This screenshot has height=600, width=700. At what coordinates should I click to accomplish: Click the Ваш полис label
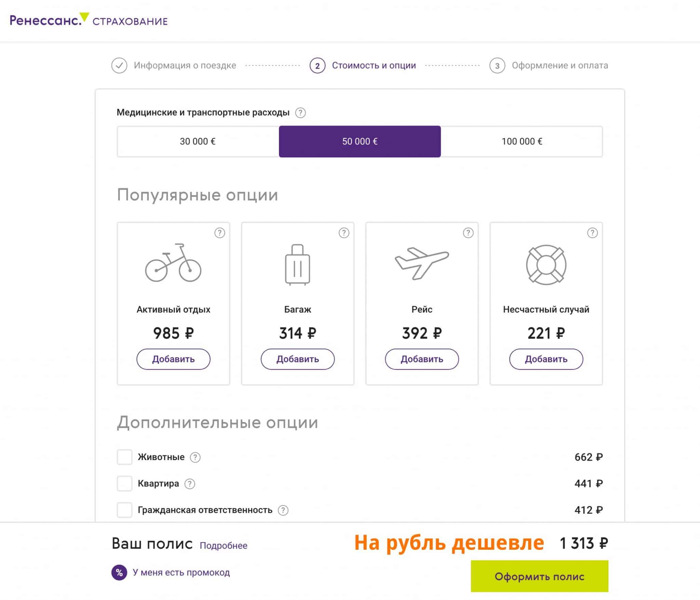coord(152,544)
